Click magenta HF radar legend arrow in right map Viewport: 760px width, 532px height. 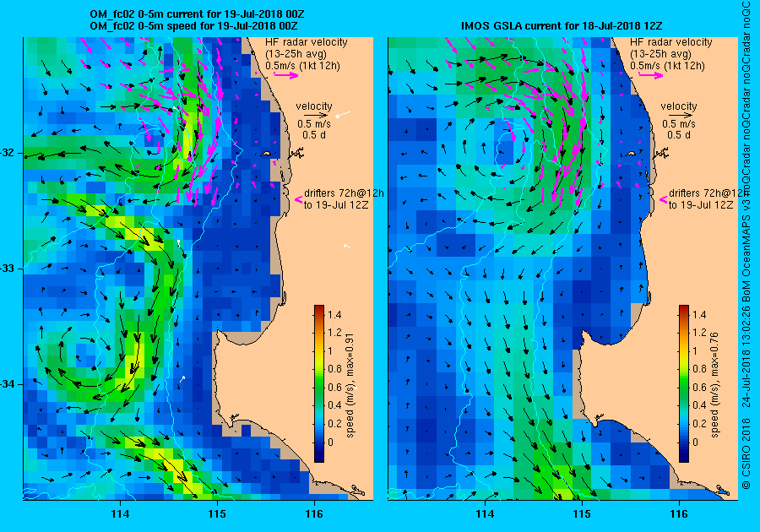click(x=651, y=75)
